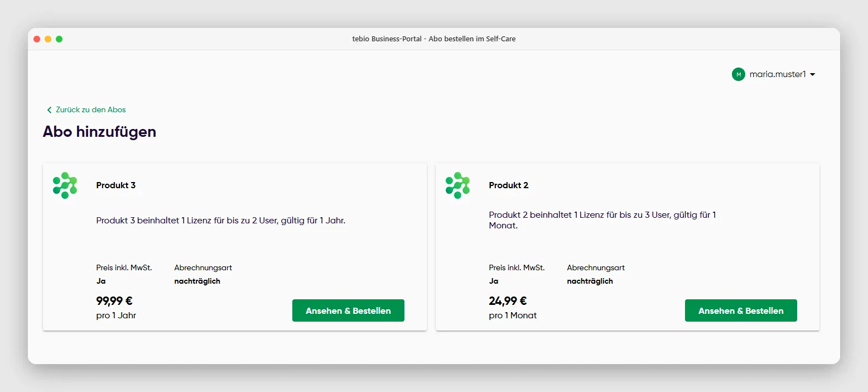Minimize the window with the yellow button

[48, 39]
